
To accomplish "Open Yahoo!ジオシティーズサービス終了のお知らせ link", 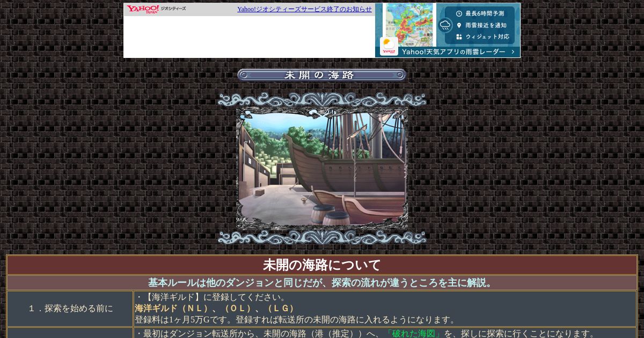I will [304, 9].
